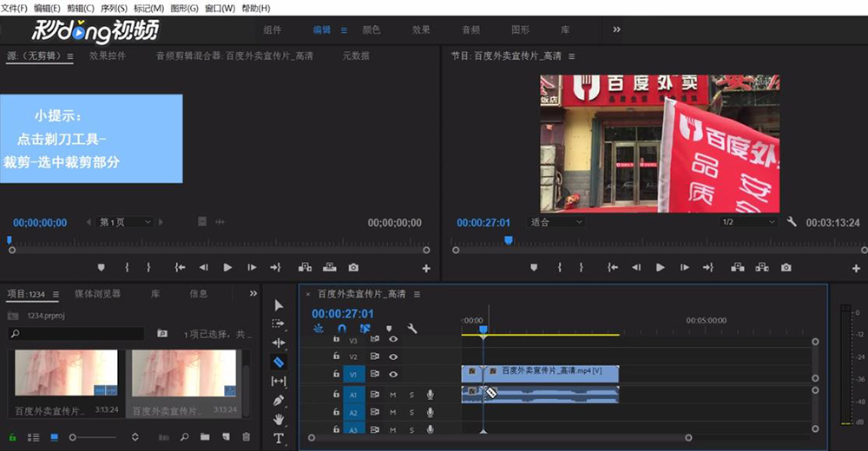Screen dimensions: 868x451
Task: Open the timeline sequence panel menu
Action: pos(417,294)
